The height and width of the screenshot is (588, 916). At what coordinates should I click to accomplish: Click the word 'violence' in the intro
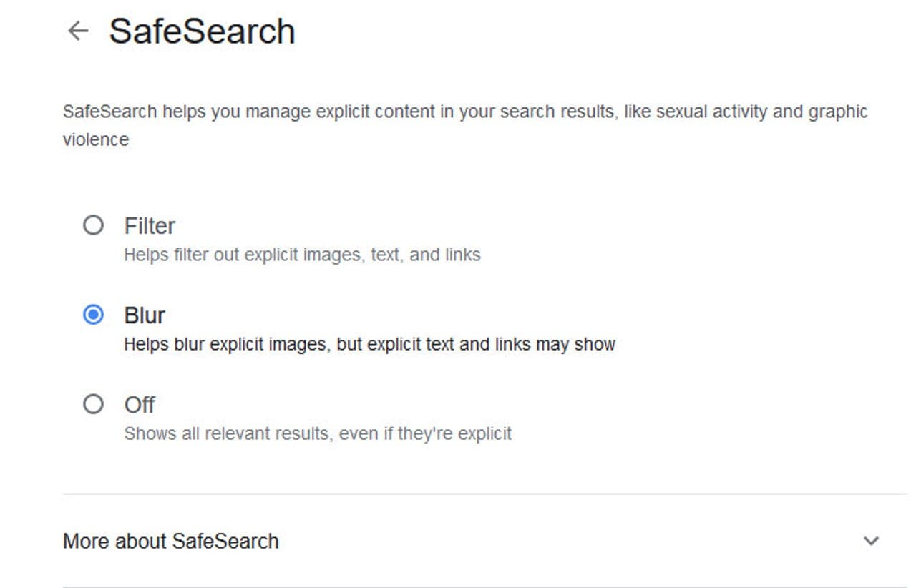[95, 139]
